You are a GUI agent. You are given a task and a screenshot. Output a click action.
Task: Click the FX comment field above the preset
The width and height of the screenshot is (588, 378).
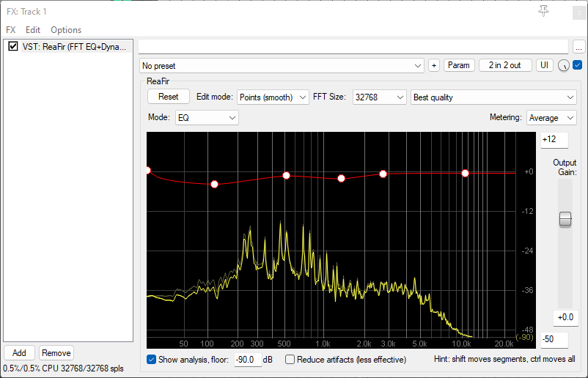coord(353,47)
